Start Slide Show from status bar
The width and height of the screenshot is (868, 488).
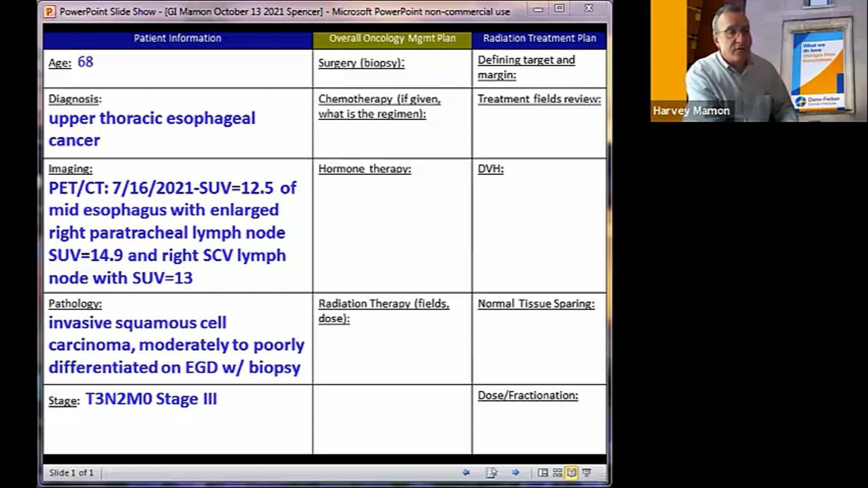click(587, 473)
